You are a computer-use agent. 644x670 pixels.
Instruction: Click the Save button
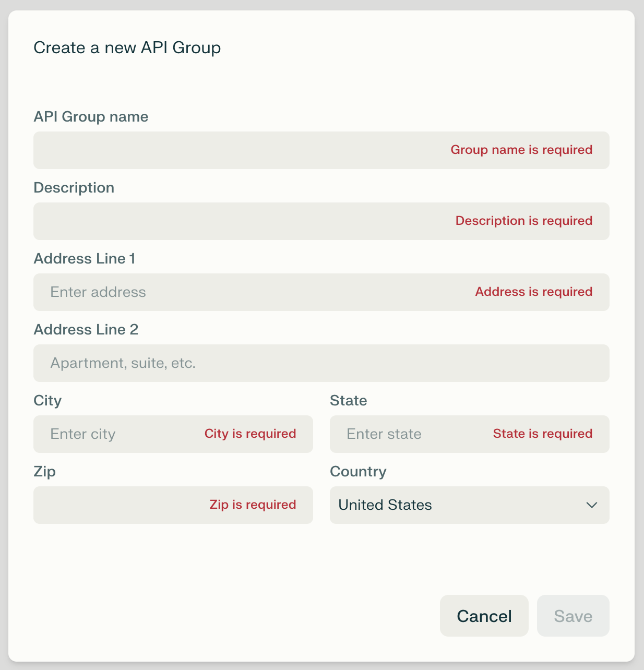tap(573, 616)
